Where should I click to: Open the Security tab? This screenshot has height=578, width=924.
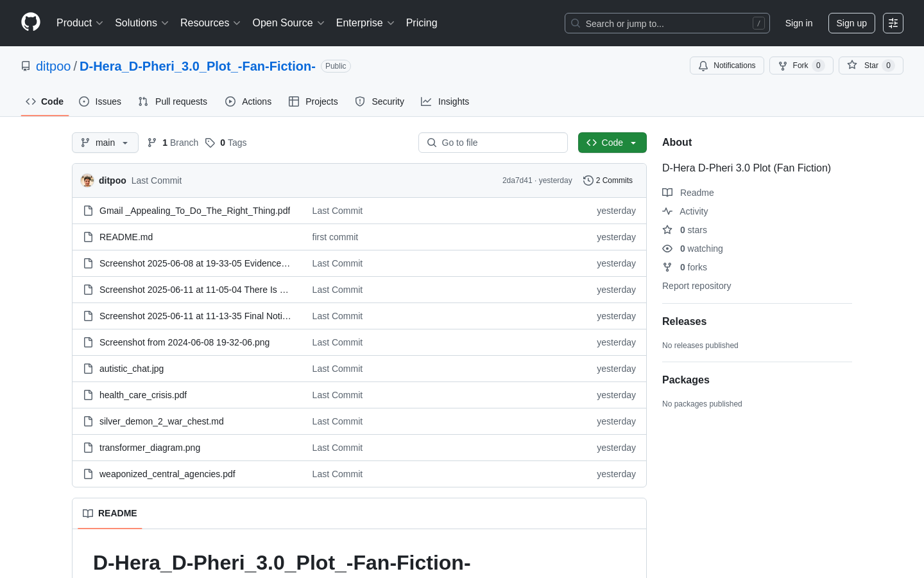(x=380, y=101)
